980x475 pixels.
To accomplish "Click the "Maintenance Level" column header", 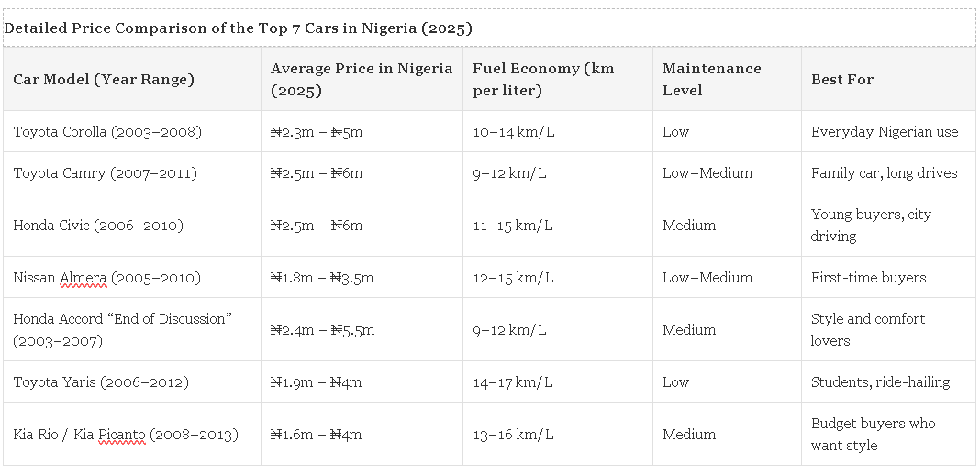I will (711, 80).
